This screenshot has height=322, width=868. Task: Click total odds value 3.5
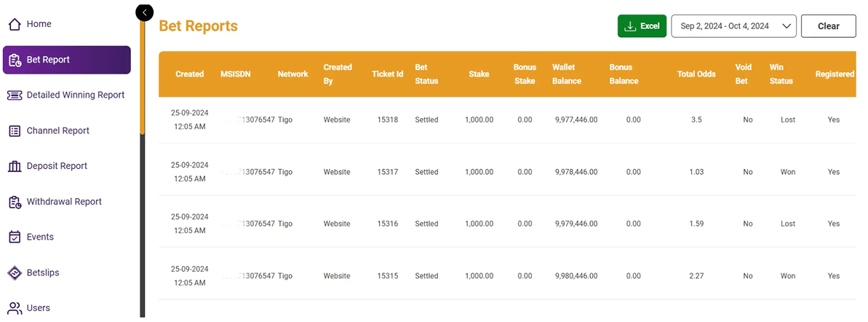[x=696, y=119]
